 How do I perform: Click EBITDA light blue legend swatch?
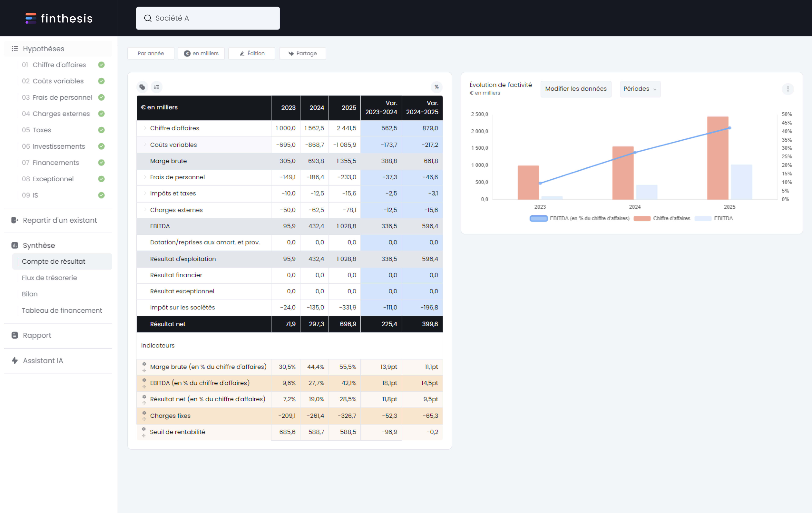pos(703,218)
